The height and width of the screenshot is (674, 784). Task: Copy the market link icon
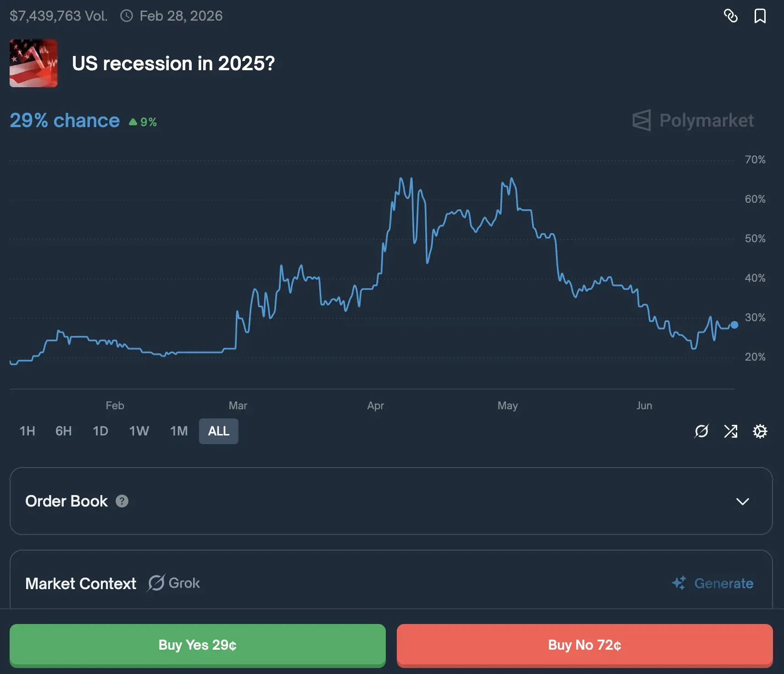pos(730,16)
